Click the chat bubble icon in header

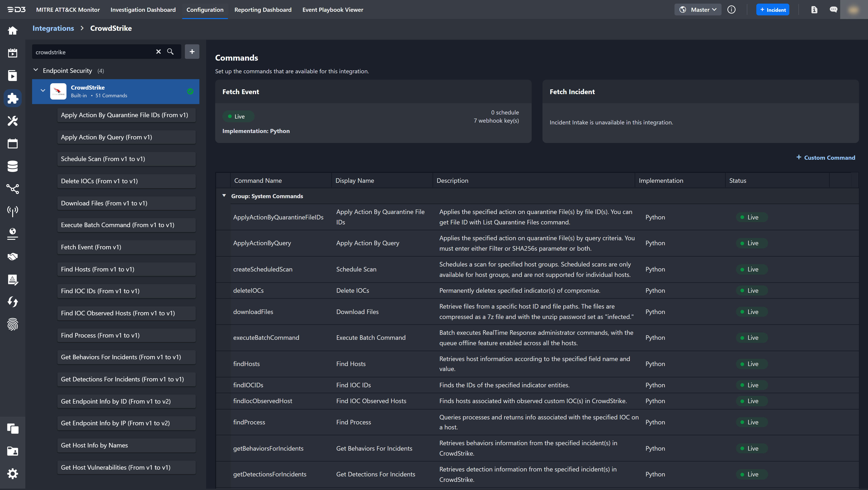[x=833, y=10]
